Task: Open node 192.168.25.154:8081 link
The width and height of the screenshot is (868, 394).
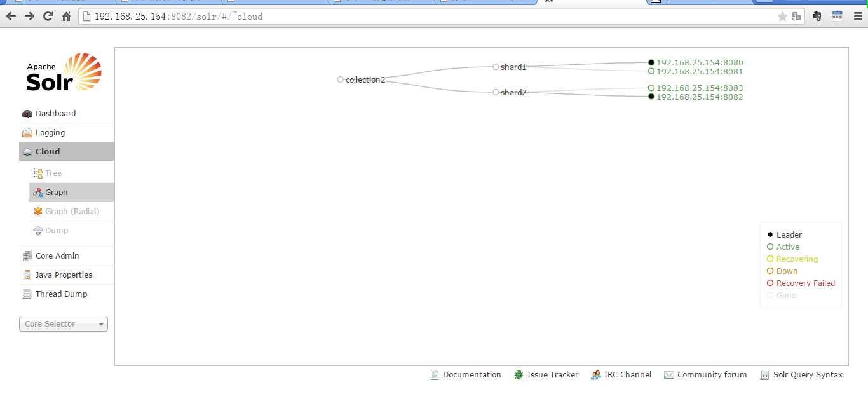Action: (700, 72)
